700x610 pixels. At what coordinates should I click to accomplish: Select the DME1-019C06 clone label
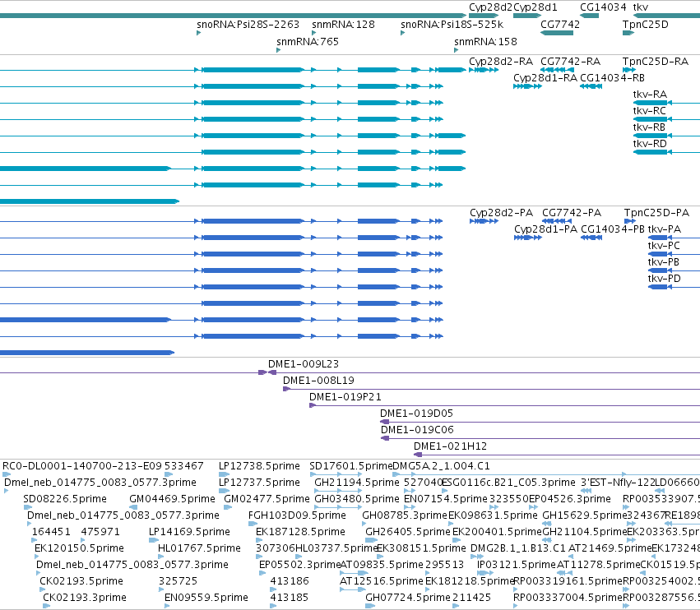(417, 430)
